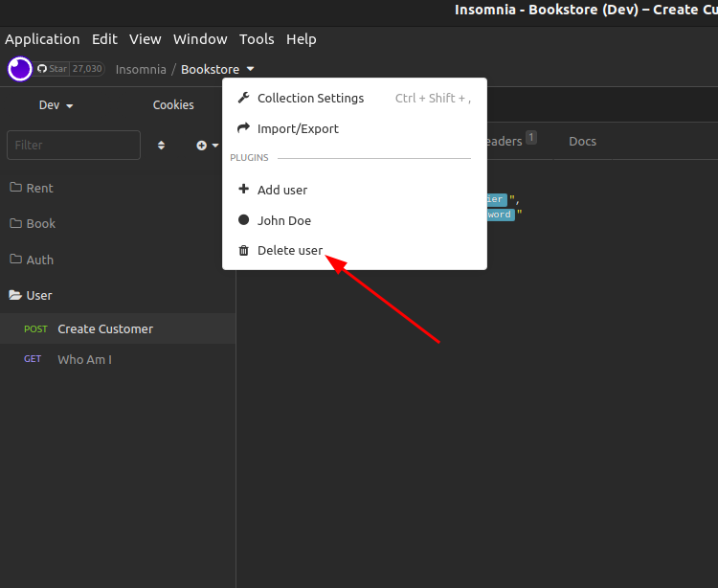Click the GitHub Star button
Viewport: 718px width, 588px height.
pos(52,69)
